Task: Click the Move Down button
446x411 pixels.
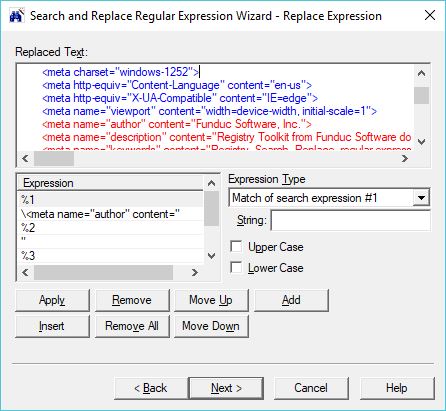Action: point(211,326)
